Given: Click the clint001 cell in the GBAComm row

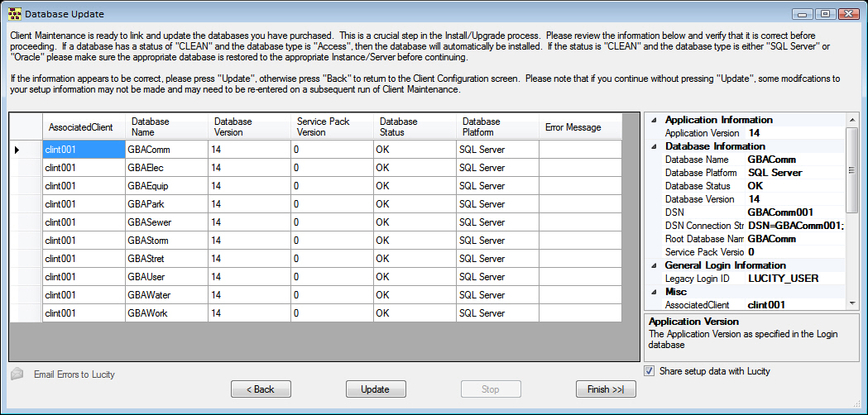Looking at the screenshot, I should 84,150.
